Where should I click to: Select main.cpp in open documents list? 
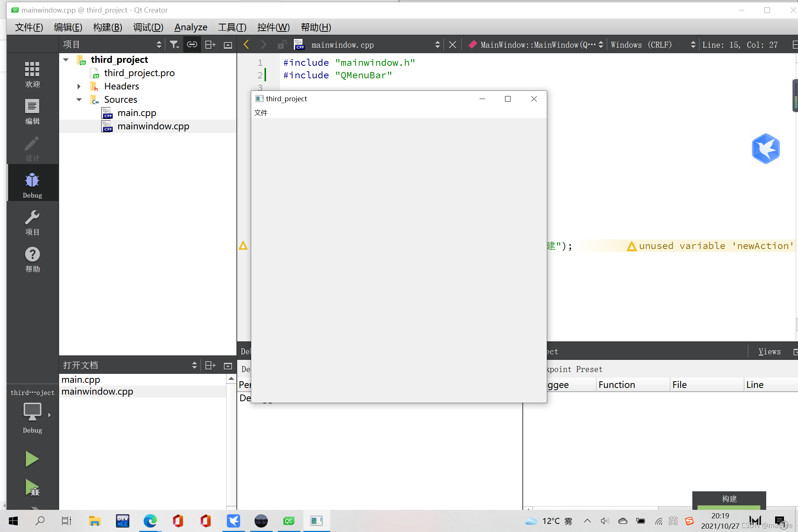tap(80, 379)
